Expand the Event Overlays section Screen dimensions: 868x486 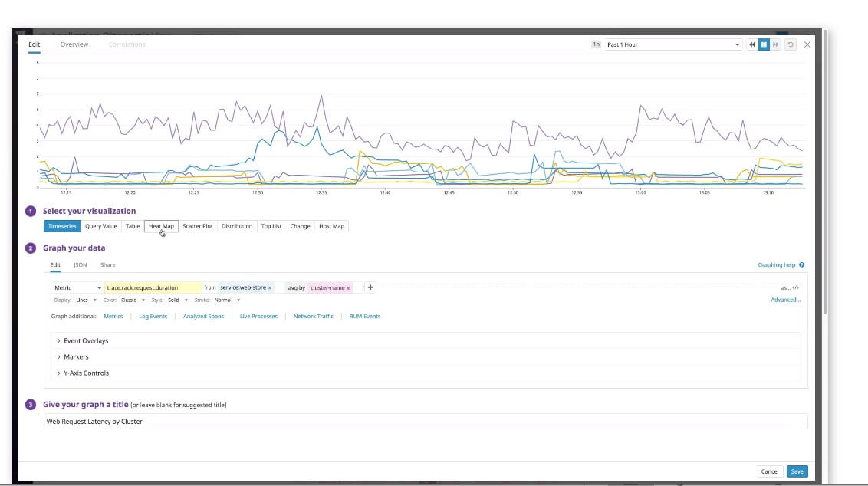pyautogui.click(x=85, y=340)
